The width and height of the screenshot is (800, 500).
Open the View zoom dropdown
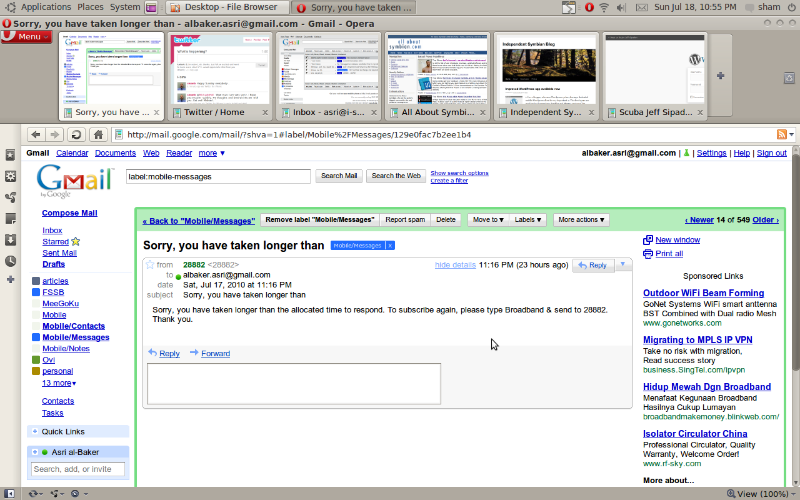(760, 493)
